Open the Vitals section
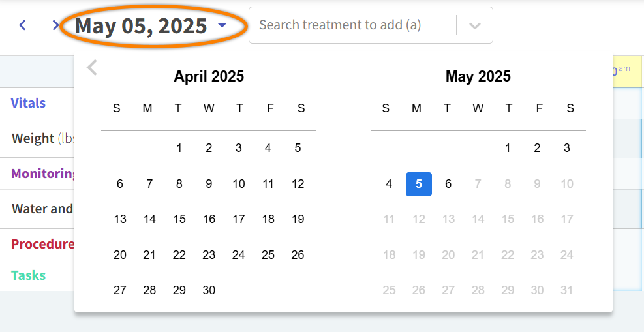 [29, 103]
